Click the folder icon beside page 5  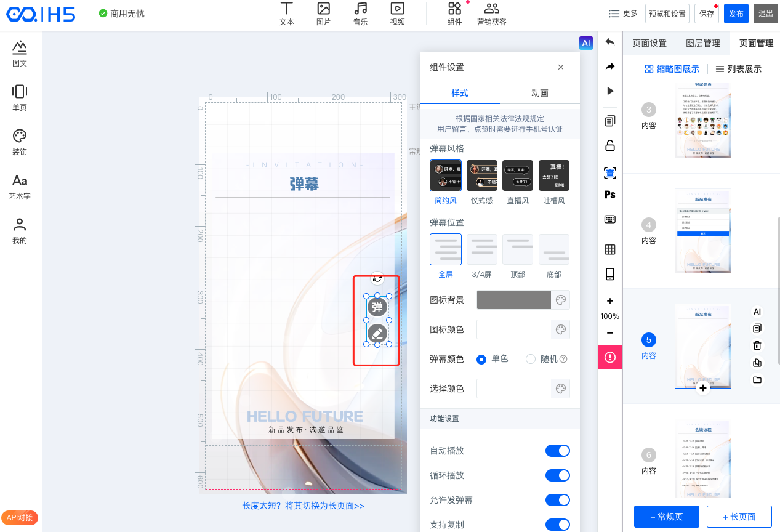click(x=757, y=380)
